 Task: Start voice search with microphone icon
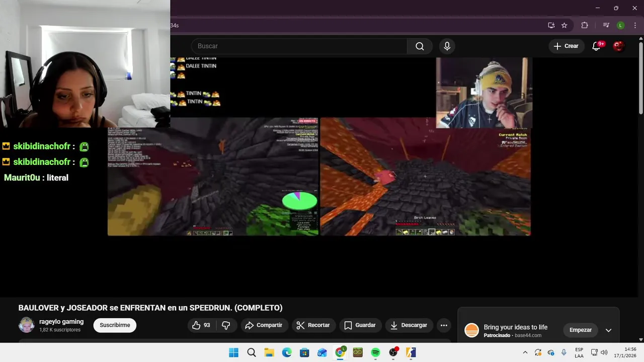point(447,46)
